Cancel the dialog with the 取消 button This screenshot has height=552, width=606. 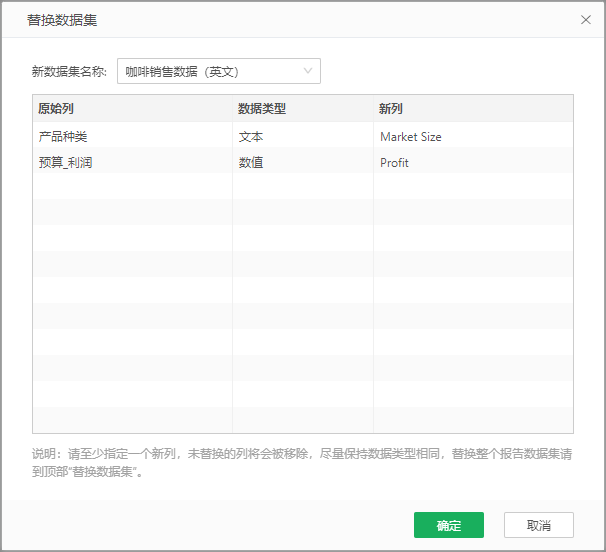pyautogui.click(x=539, y=525)
